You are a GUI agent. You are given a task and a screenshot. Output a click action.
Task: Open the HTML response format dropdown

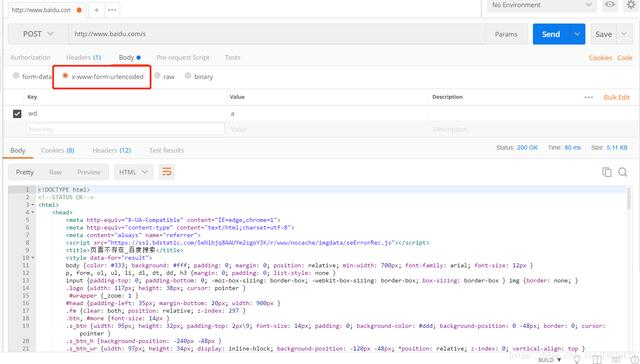pyautogui.click(x=133, y=172)
